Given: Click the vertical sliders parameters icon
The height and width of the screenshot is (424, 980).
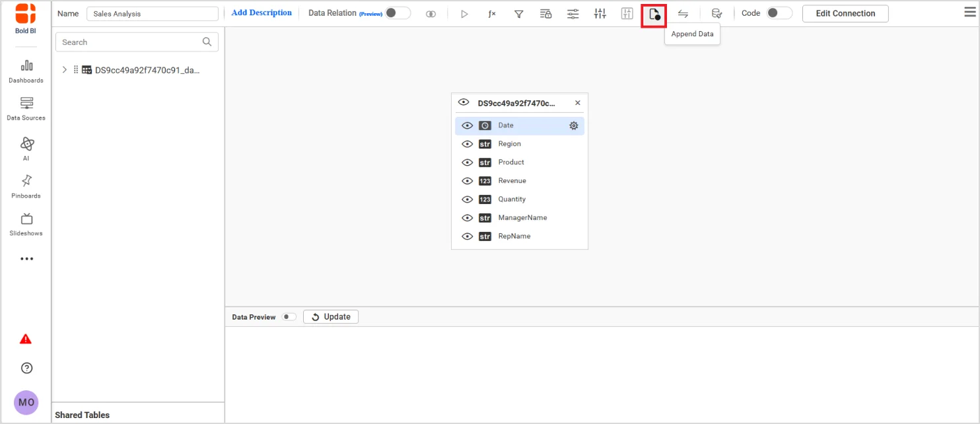Looking at the screenshot, I should tap(600, 14).
